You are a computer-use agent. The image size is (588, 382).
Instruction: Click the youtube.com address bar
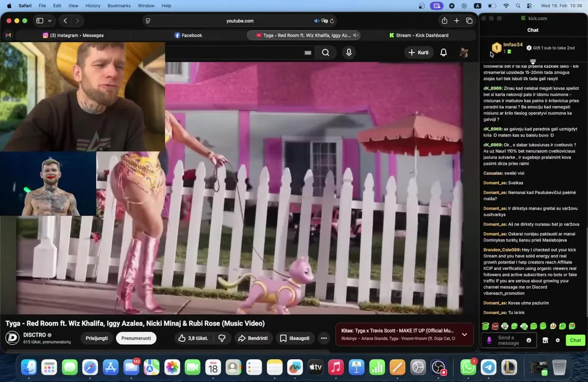tap(240, 21)
